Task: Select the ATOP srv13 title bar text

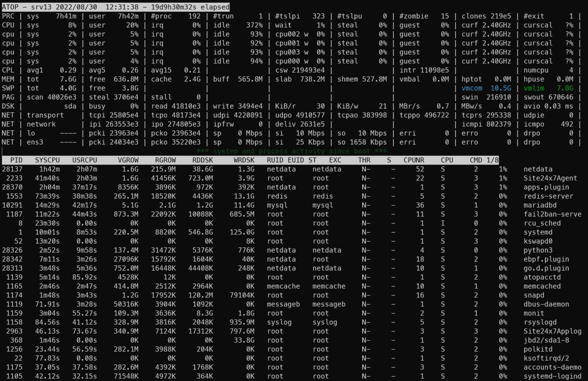Action: [115, 7]
